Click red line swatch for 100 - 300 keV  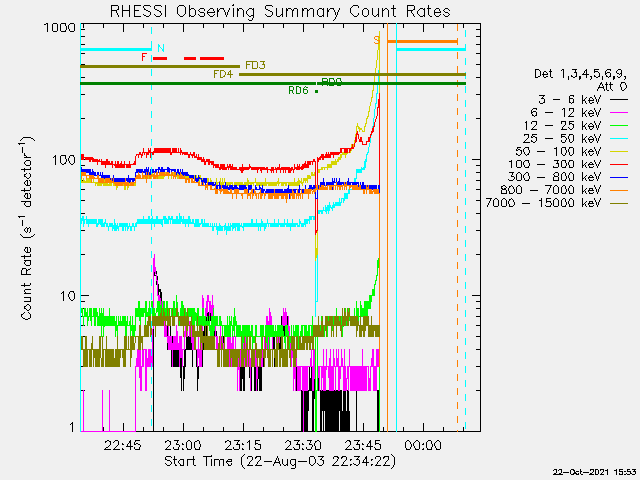tap(619, 164)
